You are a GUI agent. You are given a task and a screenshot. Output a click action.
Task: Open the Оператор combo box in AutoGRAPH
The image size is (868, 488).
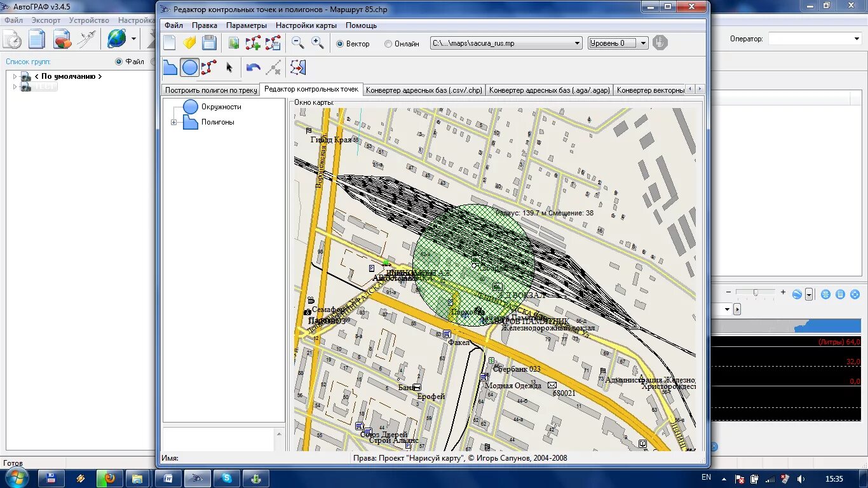(x=815, y=39)
